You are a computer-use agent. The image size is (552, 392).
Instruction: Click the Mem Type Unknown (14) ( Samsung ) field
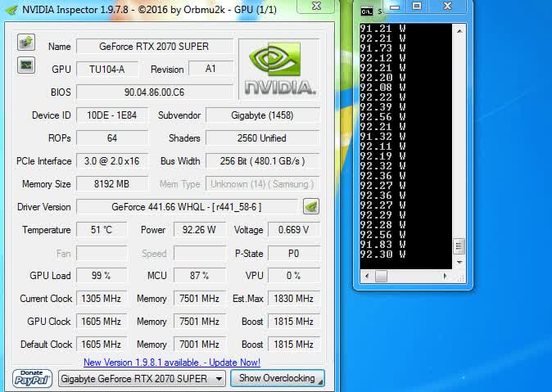263,183
